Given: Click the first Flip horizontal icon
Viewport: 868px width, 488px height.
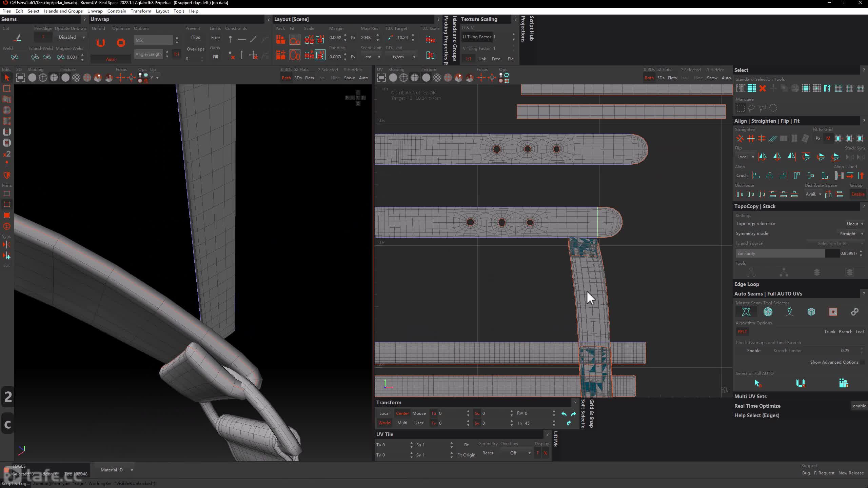Looking at the screenshot, I should [763, 157].
